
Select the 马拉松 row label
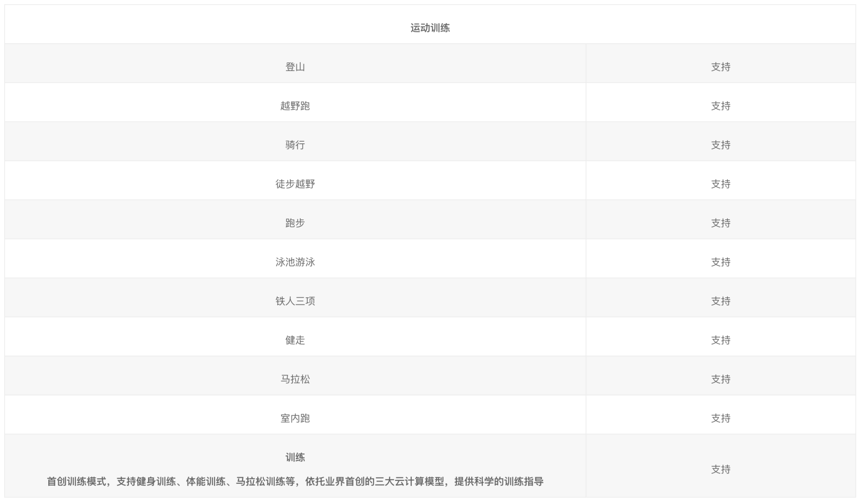pos(295,379)
